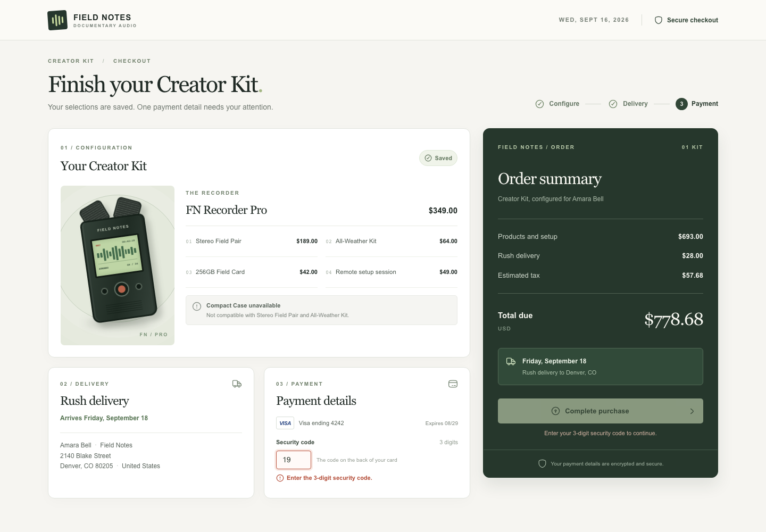Click the Rush delivery $28.00 summary row
766x532 pixels.
[x=601, y=256]
